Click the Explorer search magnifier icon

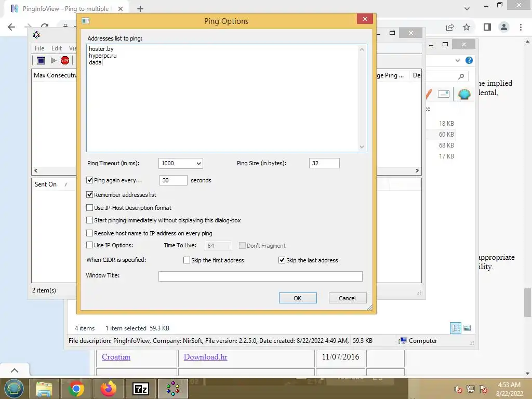[461, 76]
